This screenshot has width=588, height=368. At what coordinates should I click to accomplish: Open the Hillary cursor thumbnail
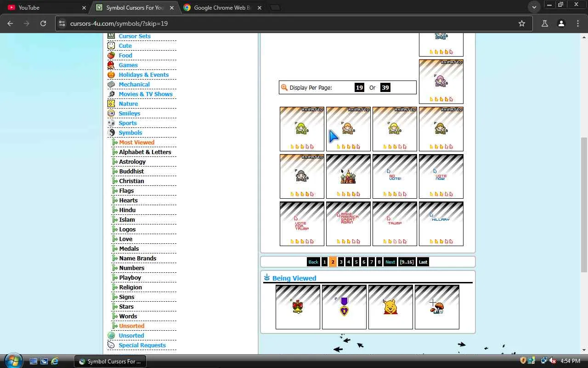(441, 224)
